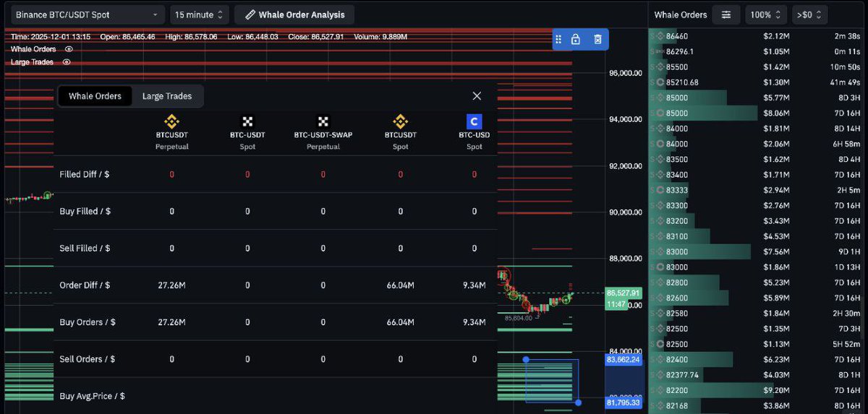Click the 96,000.00 price axis label

pyautogui.click(x=626, y=73)
